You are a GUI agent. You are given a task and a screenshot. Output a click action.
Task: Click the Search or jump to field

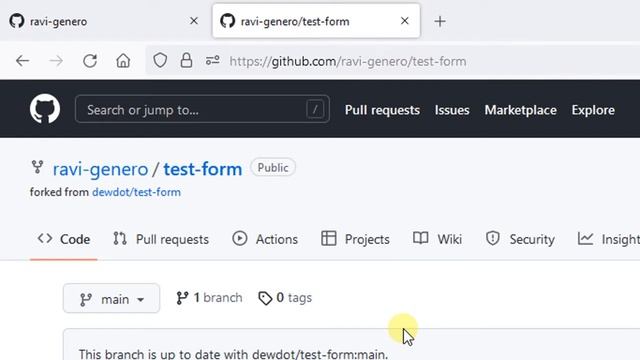[202, 109]
